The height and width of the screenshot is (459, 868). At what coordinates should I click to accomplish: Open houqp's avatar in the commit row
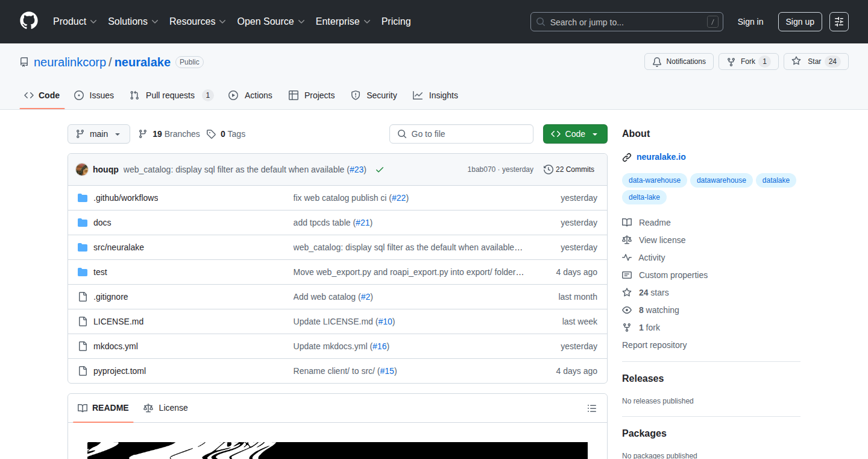coord(82,169)
